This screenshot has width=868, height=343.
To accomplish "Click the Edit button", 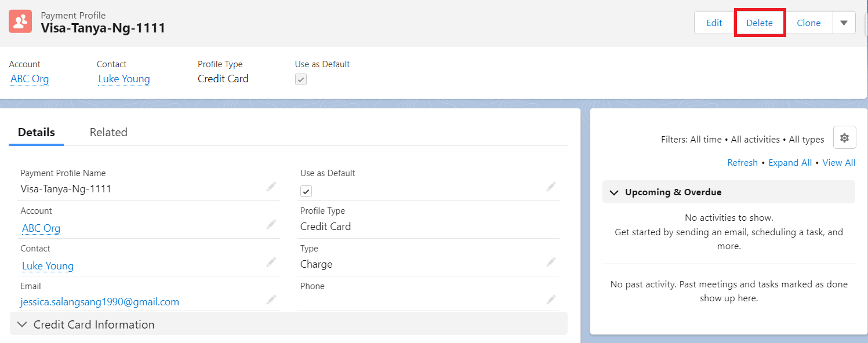I will point(714,23).
